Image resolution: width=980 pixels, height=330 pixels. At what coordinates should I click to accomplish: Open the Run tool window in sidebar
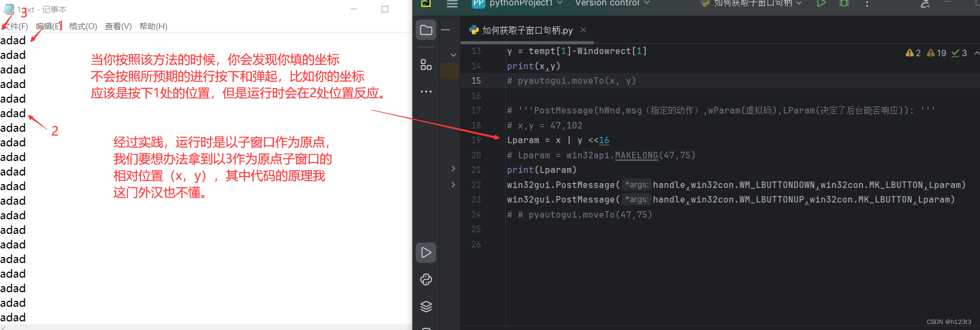coord(426,253)
